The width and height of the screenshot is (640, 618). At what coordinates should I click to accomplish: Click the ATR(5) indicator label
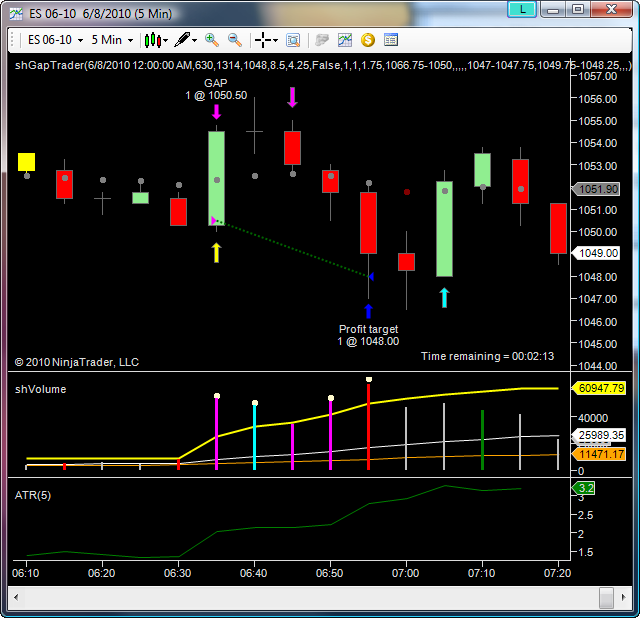coord(33,495)
